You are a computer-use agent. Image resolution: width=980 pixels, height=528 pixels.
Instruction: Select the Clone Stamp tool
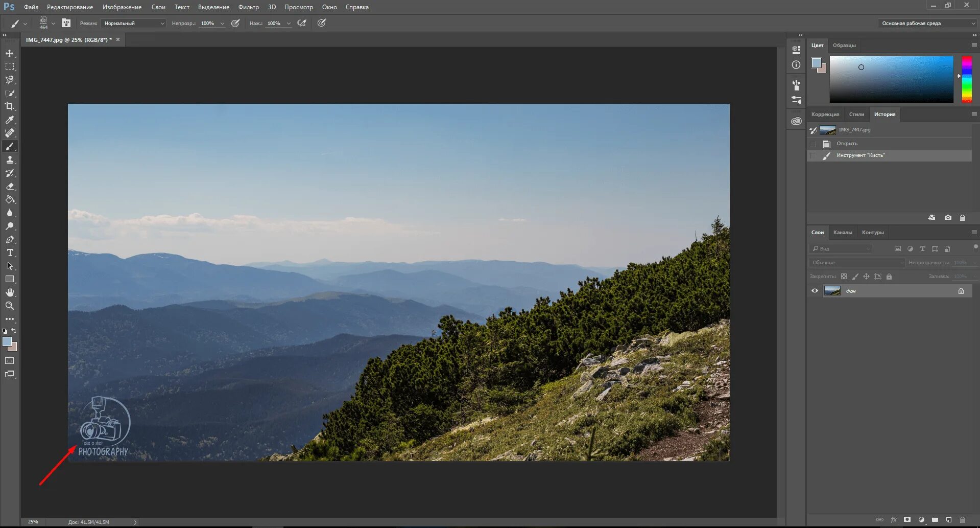(10, 159)
